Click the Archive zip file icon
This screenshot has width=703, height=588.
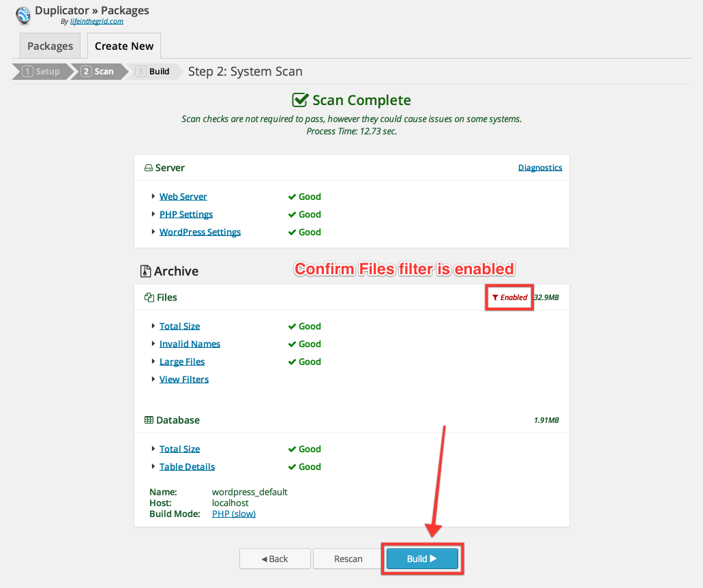pos(145,271)
